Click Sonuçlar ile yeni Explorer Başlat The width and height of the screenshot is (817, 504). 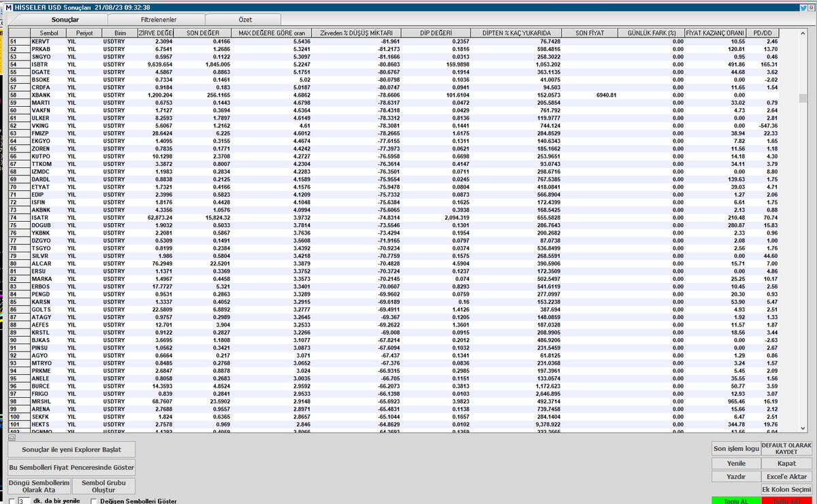(x=71, y=450)
